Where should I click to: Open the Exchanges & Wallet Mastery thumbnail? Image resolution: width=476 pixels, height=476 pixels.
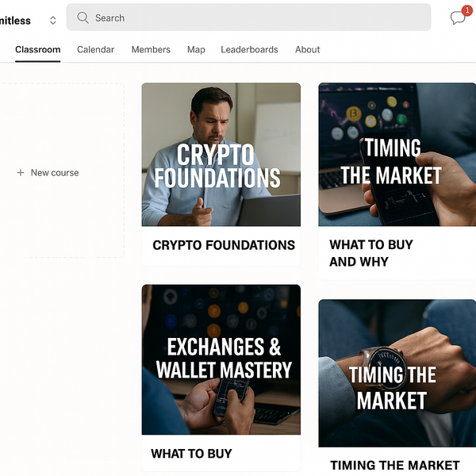(221, 359)
